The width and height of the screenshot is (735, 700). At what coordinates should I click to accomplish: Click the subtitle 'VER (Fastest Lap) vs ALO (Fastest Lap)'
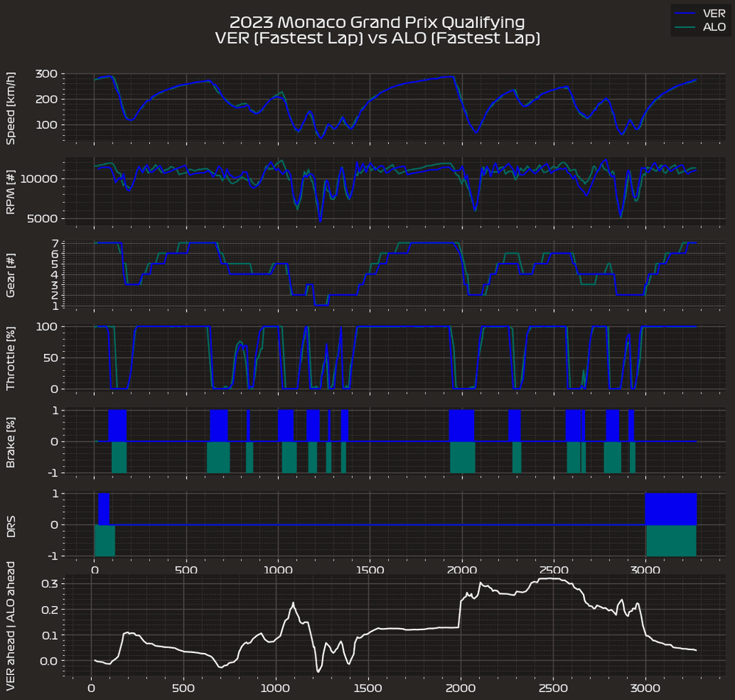tap(377, 38)
